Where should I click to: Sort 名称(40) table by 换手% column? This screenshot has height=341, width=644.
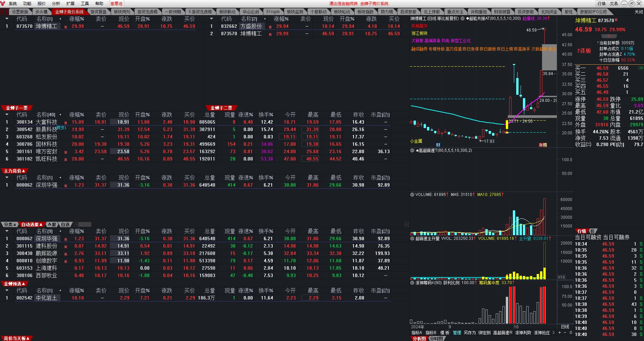pos(267,115)
